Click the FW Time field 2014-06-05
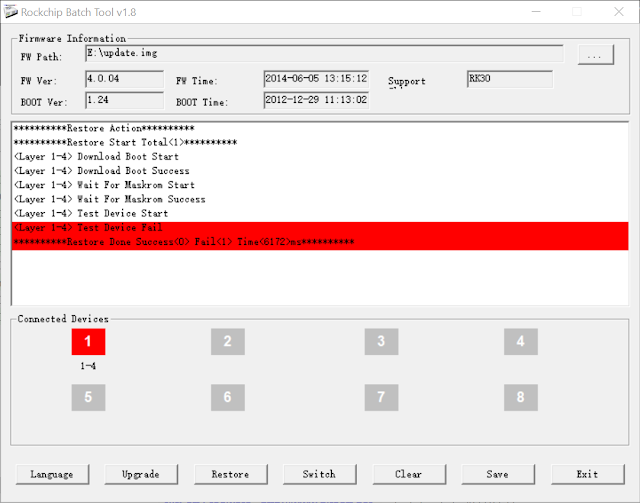640x503 pixels. [316, 79]
